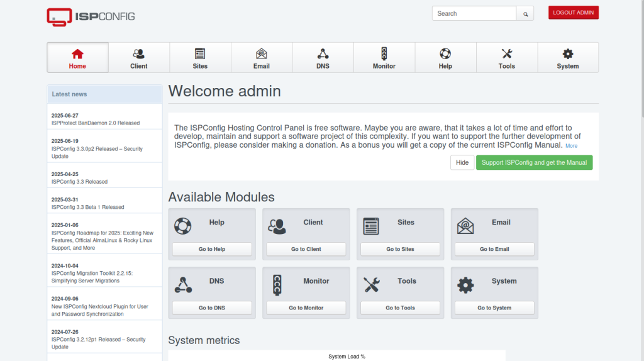
Task: Click Support ISPConfig and get the Manual
Action: tap(534, 162)
